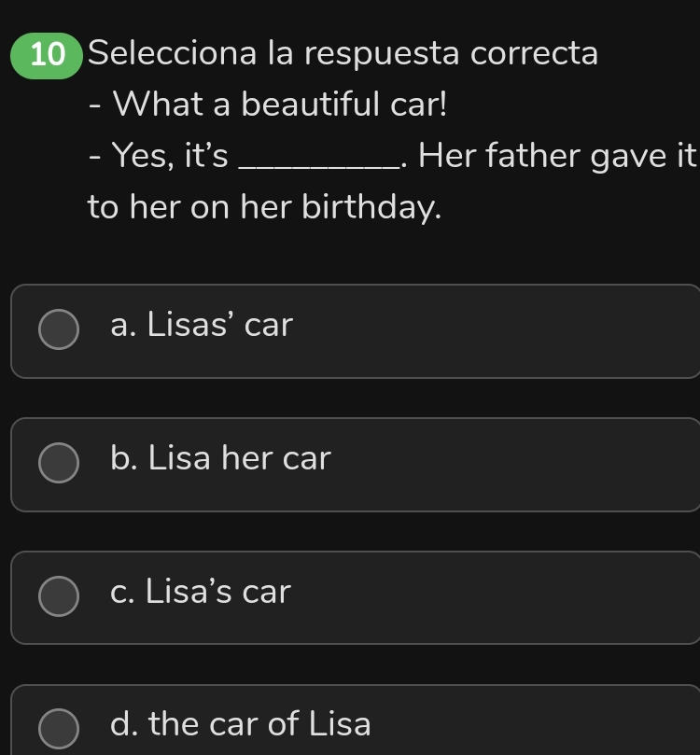
Task: Click the line "What a beautiful car!"
Action: pos(280,103)
